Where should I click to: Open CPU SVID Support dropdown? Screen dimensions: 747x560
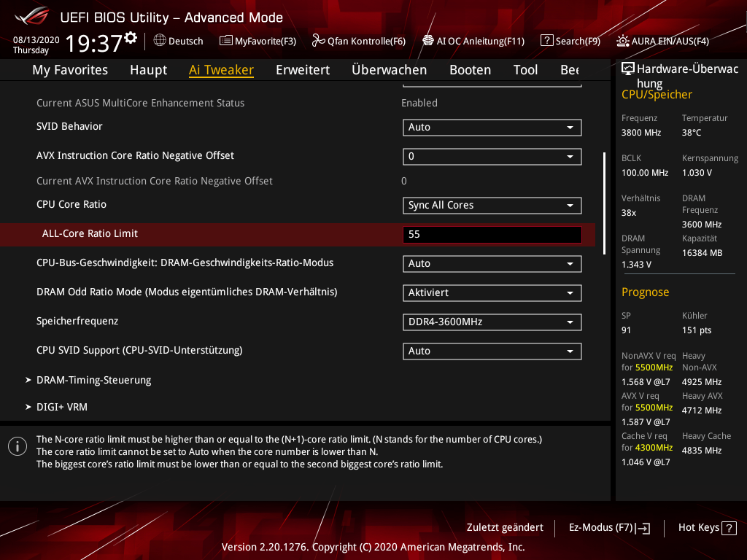pyautogui.click(x=492, y=351)
